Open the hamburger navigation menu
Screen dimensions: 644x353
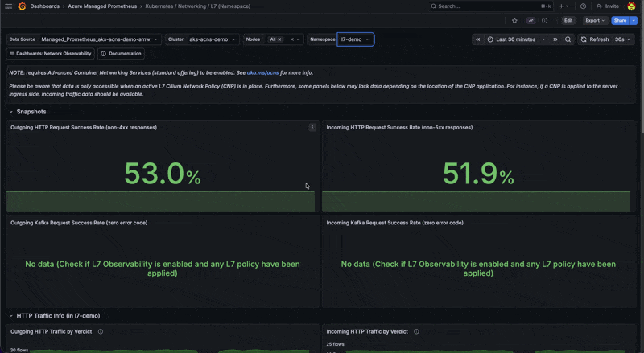8,6
